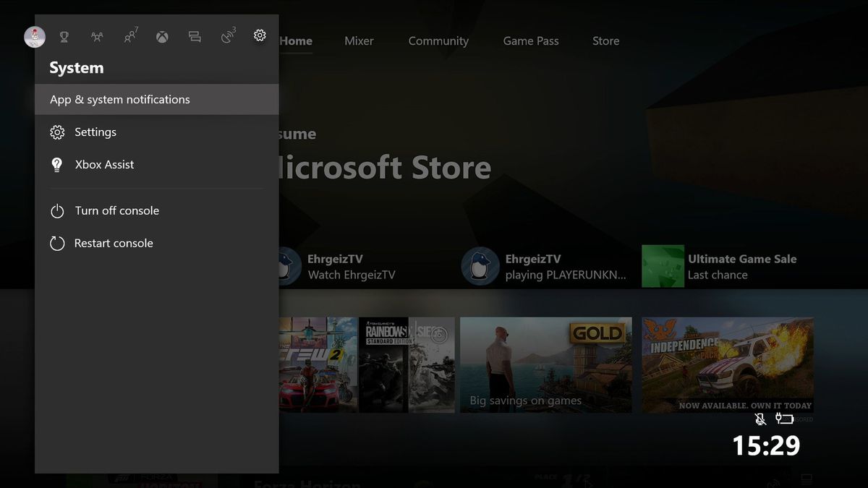Click the GOLD big savings promo thumbnail

[x=545, y=365]
